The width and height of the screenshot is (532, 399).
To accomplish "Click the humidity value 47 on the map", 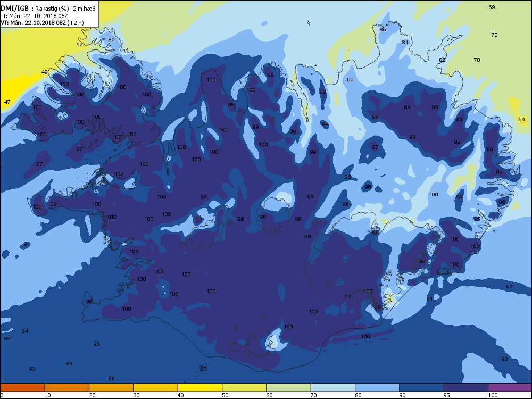I will point(7,102).
